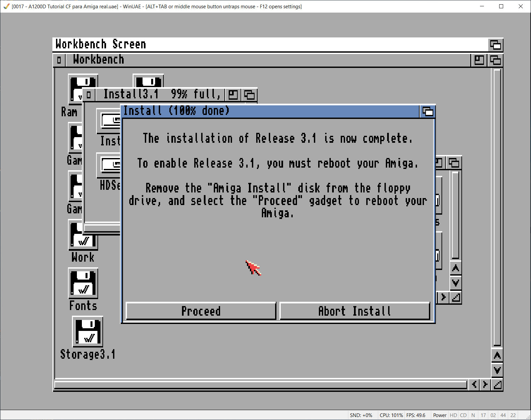Close the Install3.1 window
The image size is (531, 420).
tap(88, 95)
